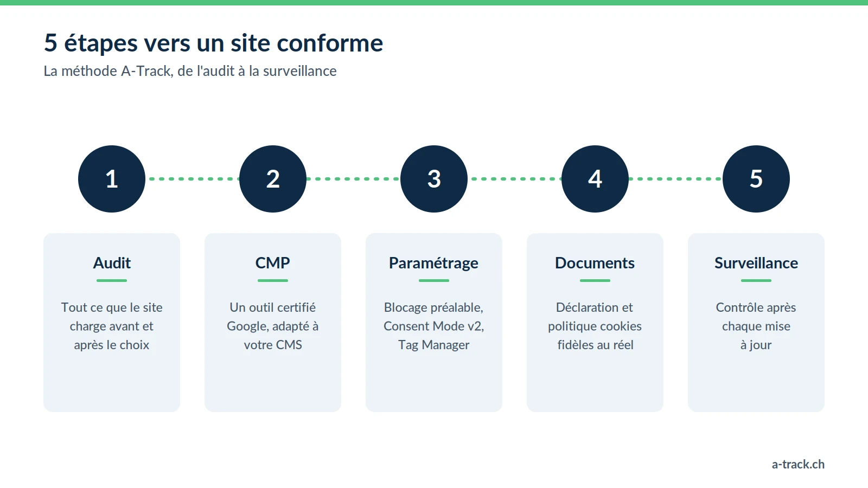The width and height of the screenshot is (868, 488).
Task: Click the CMP card heading
Action: click(x=273, y=263)
